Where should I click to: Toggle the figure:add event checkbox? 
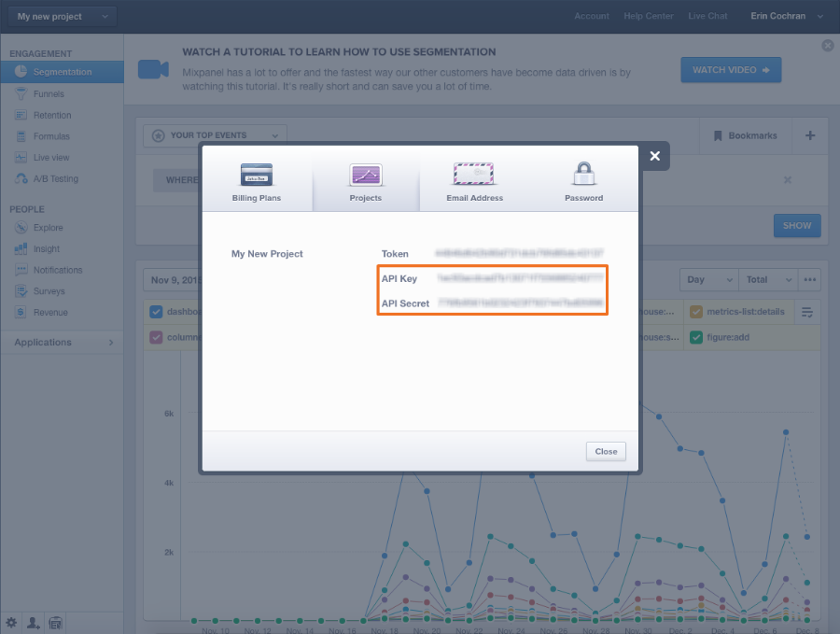[x=696, y=337]
